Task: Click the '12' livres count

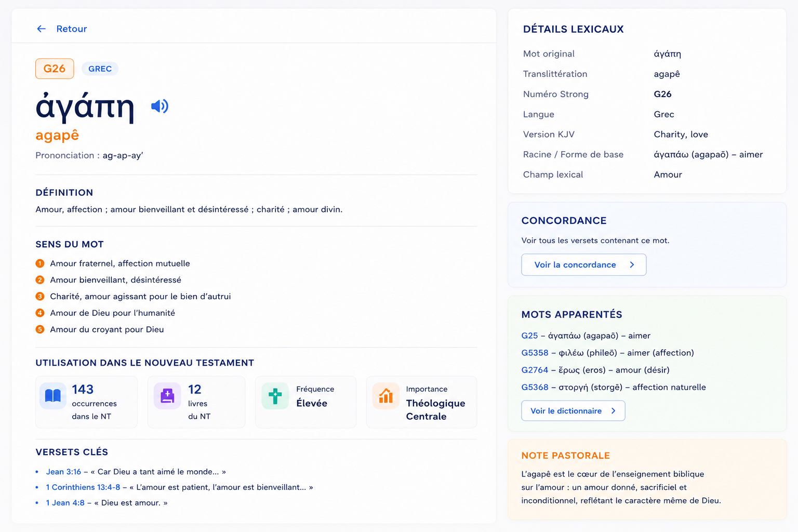Action: pos(194,389)
